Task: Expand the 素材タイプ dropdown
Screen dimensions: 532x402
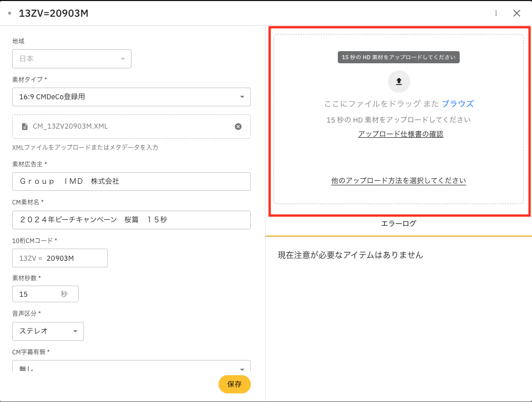Action: (131, 97)
